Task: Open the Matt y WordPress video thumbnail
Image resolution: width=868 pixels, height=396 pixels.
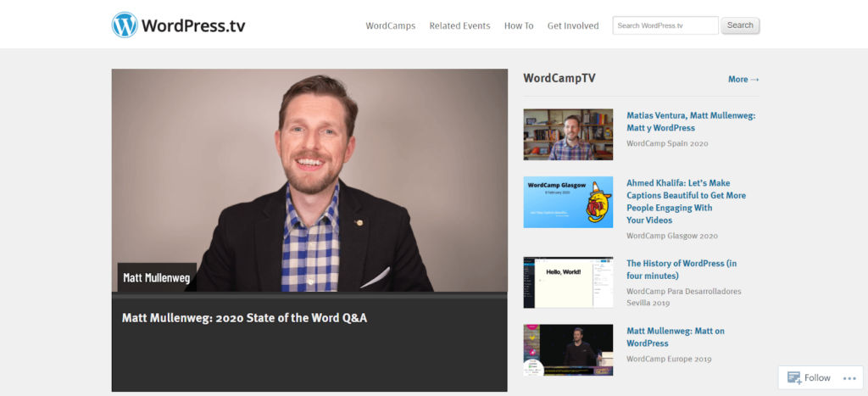Action: (x=568, y=135)
